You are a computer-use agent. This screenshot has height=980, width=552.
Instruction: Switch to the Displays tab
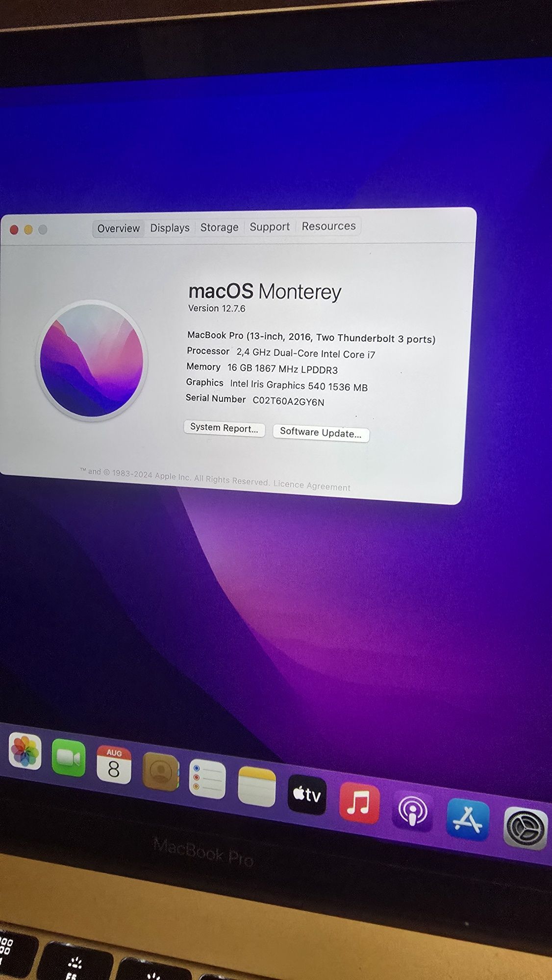[x=170, y=228]
